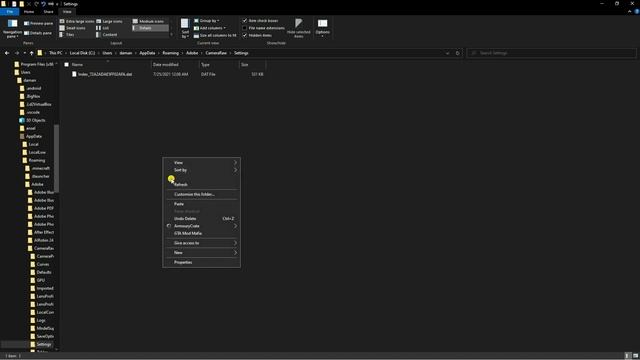
Task: Open the Add columns dropdown
Action: (x=210, y=28)
